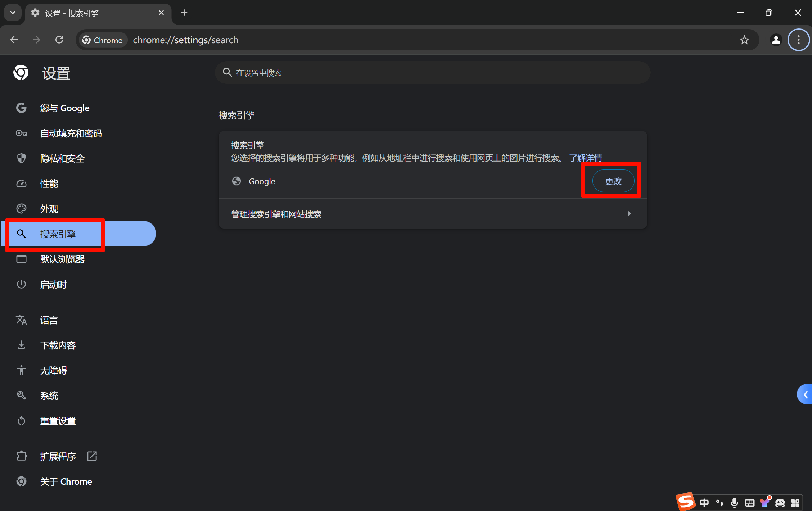Open 扩展程序 external link entry
This screenshot has height=511, width=812.
(58, 456)
